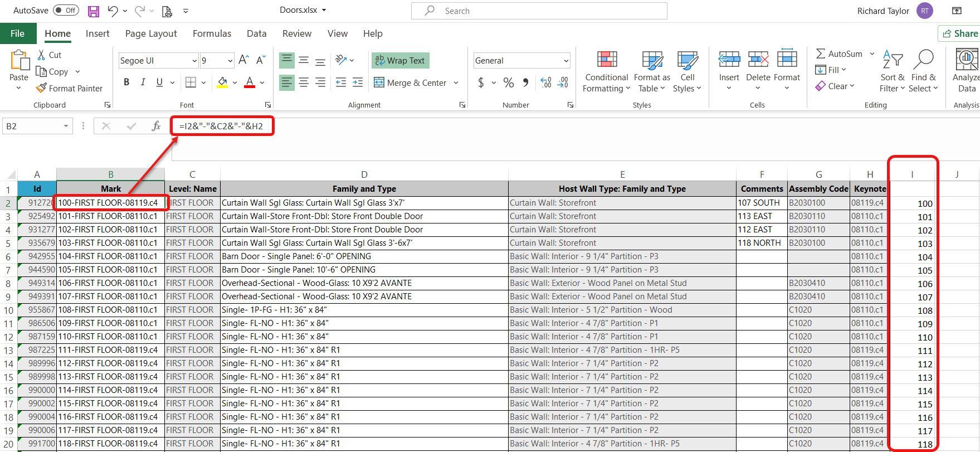Click Delete cells button
Image resolution: width=980 pixels, height=452 pixels.
(758, 71)
